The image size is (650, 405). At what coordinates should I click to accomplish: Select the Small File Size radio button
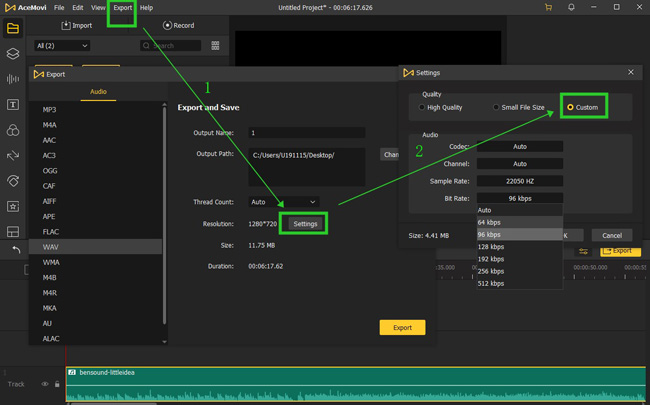tap(496, 107)
